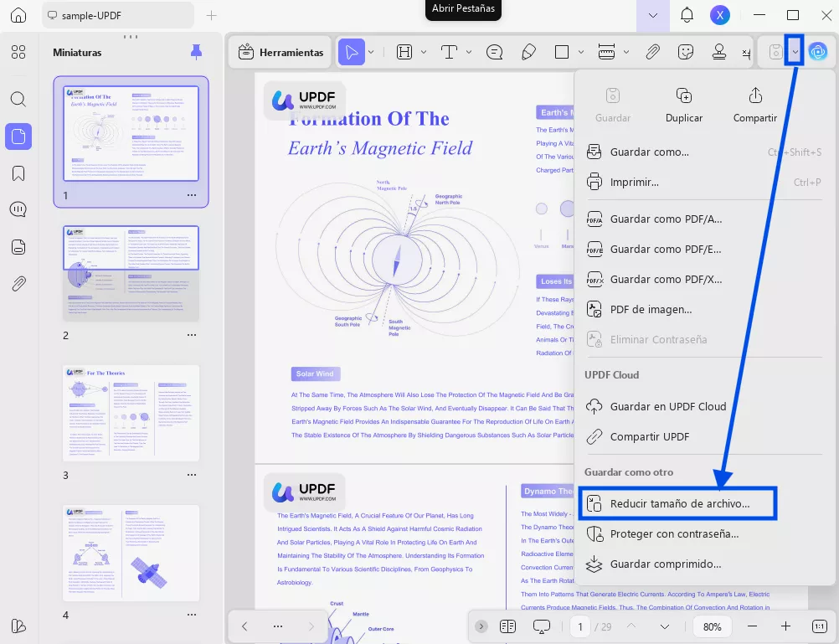Expand the selection tool dropdown arrow
Screen dimensions: 839x644
click(x=371, y=52)
